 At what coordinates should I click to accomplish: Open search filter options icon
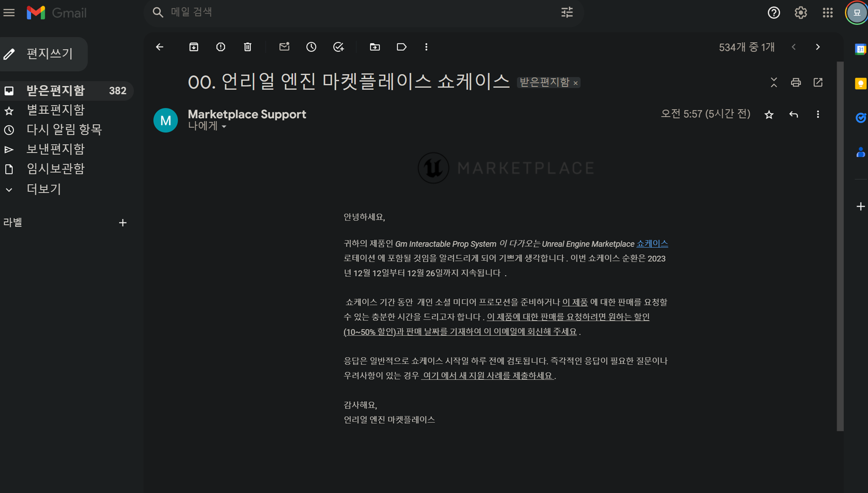click(567, 12)
